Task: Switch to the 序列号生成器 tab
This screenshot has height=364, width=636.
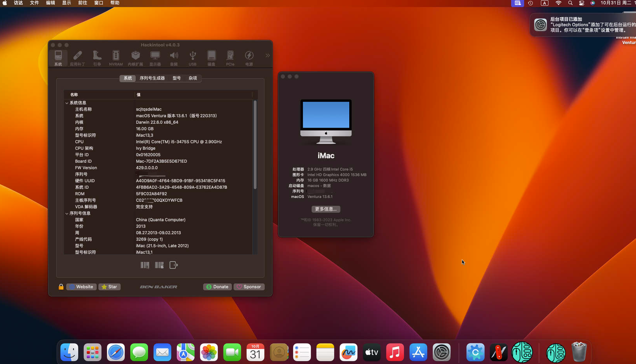Action: pyautogui.click(x=152, y=78)
